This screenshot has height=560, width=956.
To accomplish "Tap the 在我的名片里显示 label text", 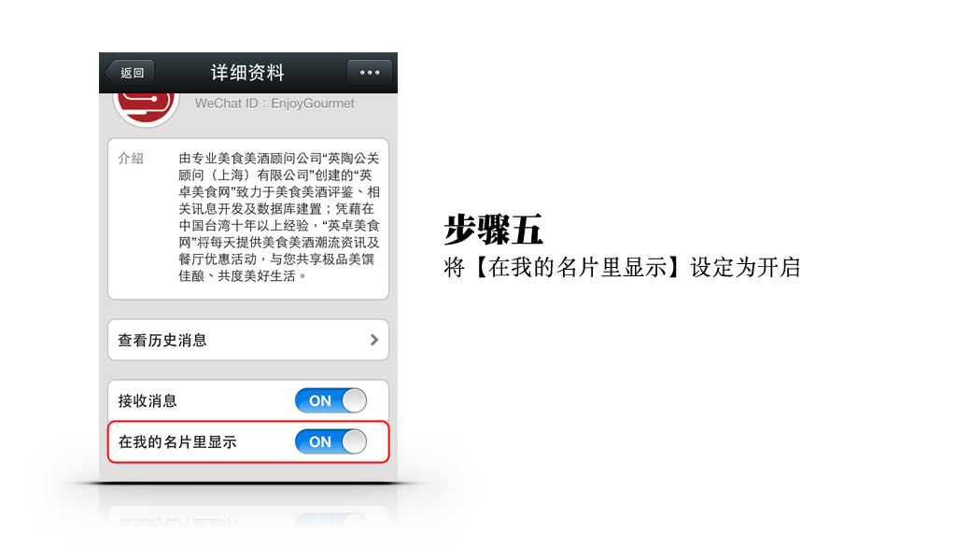I will click(x=177, y=442).
